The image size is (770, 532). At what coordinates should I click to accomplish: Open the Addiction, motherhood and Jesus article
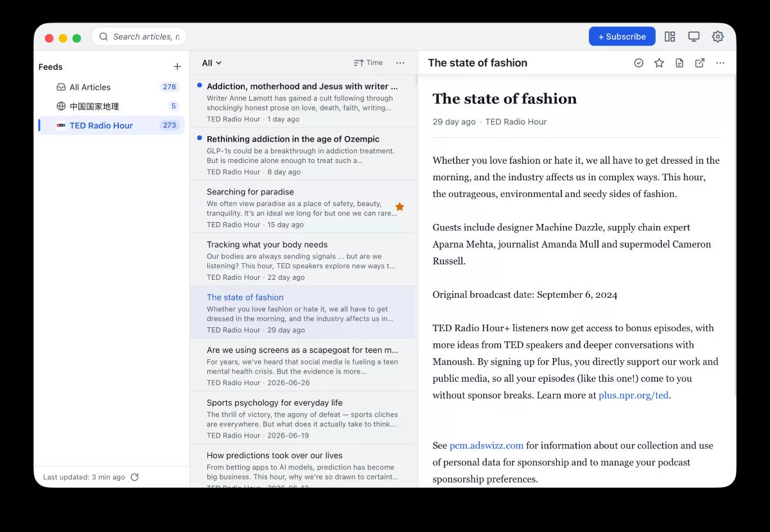302,101
